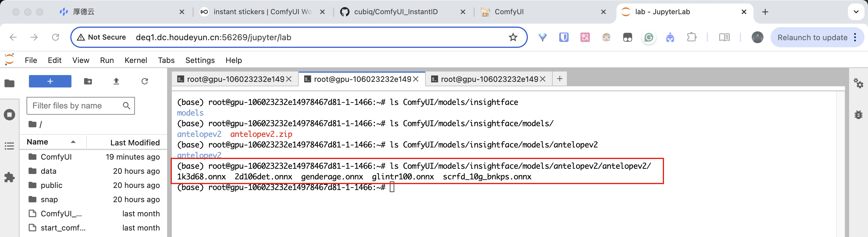Viewport: 868px width, 237px height.
Task: Click the Upload Files icon
Action: pos(116,81)
